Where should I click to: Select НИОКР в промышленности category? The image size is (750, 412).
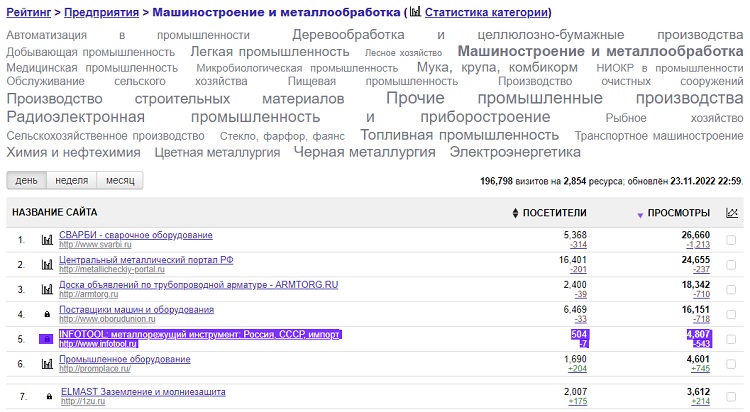click(670, 68)
